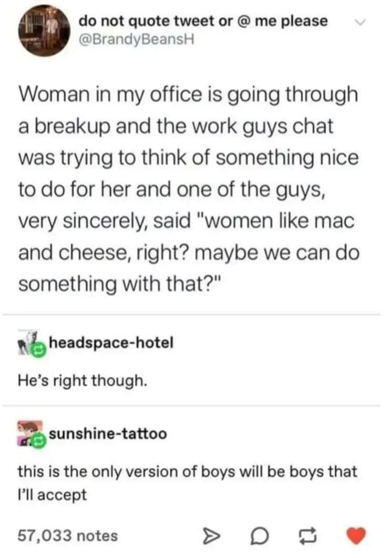Share the post via the paper plane icon
Screen dimensions: 392x558
point(211,536)
